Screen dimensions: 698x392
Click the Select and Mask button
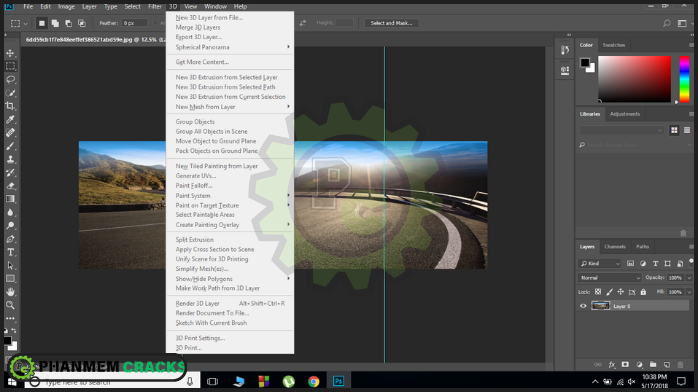(391, 23)
